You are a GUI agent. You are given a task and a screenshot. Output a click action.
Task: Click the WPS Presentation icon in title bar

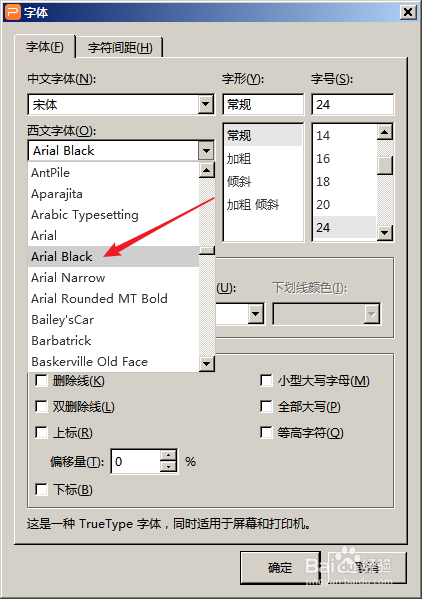pyautogui.click(x=12, y=12)
